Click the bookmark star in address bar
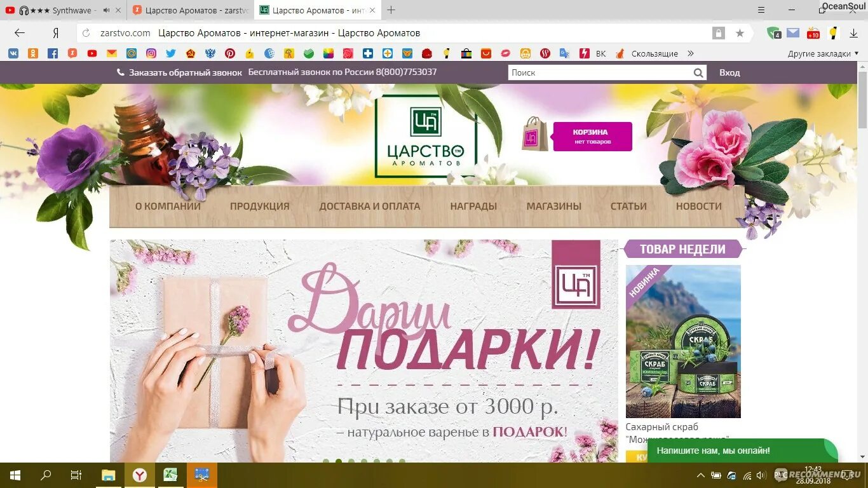Viewport: 868px width, 488px height. click(x=740, y=33)
